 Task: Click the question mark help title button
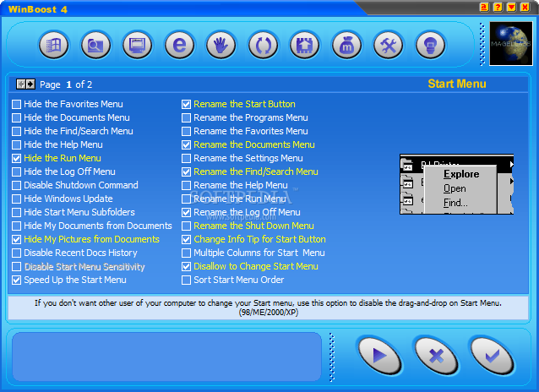[498, 7]
